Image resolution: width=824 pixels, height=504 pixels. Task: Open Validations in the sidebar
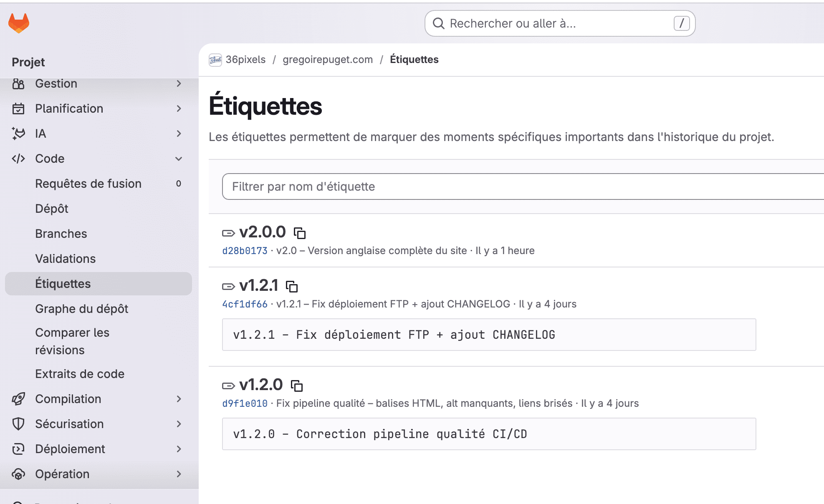click(99, 259)
